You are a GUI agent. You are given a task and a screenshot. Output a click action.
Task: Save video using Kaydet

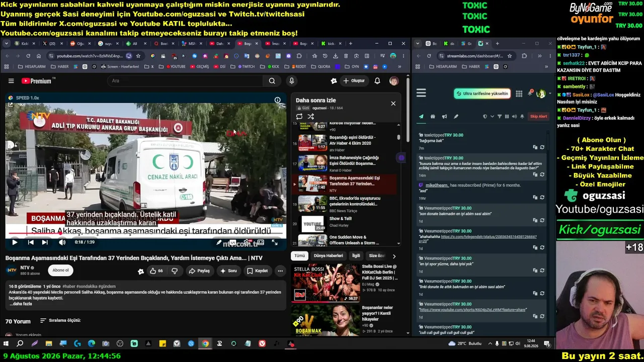[257, 271]
